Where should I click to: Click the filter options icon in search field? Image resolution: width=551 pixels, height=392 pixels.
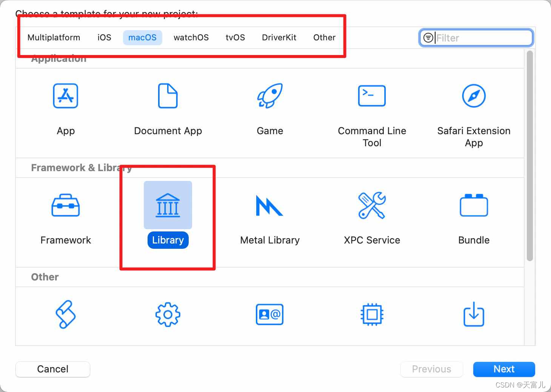click(428, 38)
